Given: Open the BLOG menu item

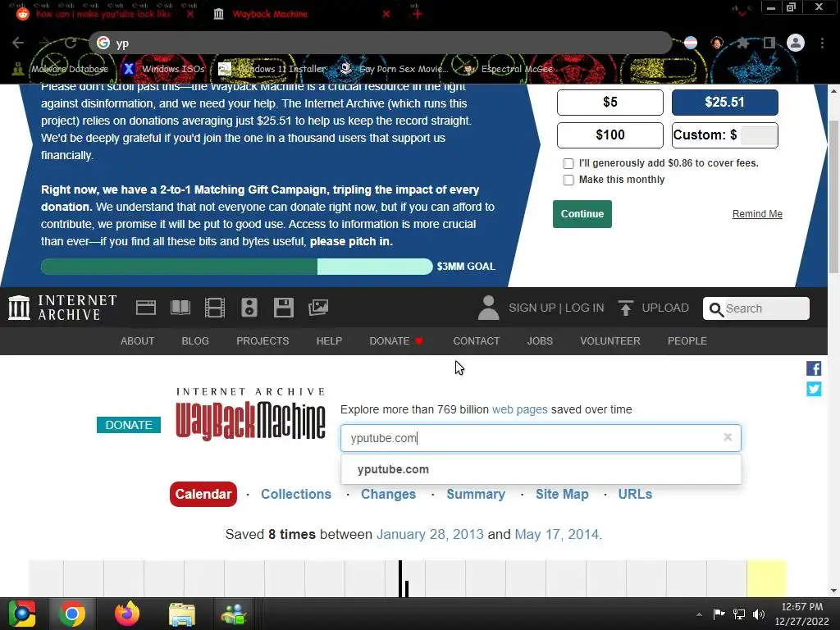Looking at the screenshot, I should 195,340.
